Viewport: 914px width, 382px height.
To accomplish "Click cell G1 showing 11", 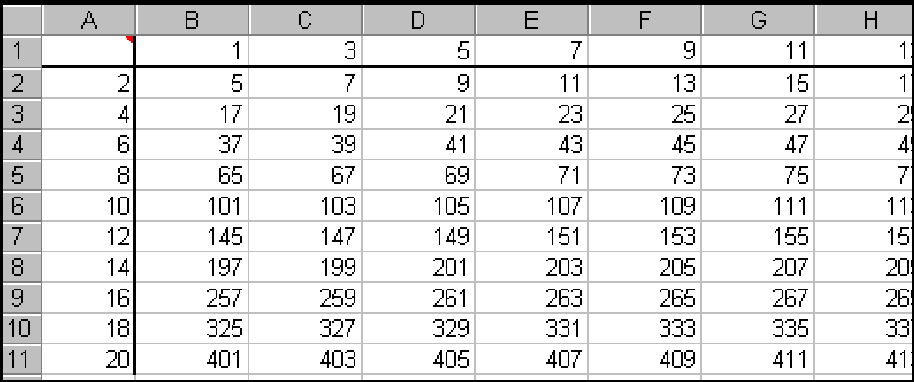I will (x=757, y=51).
